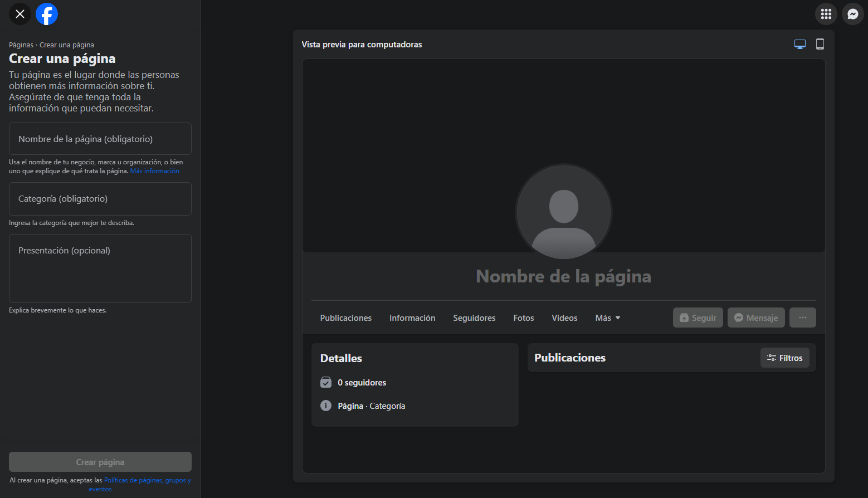Open the apps grid menu icon

pos(826,14)
